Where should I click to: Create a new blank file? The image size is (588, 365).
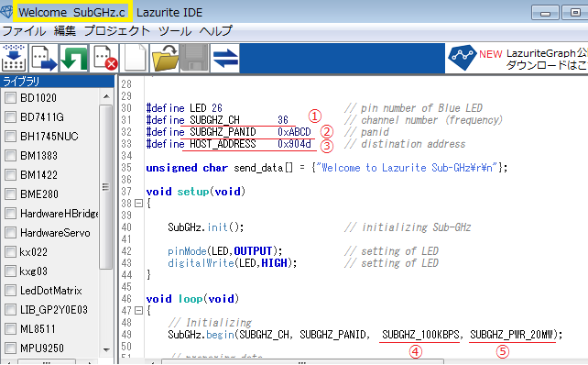click(135, 58)
